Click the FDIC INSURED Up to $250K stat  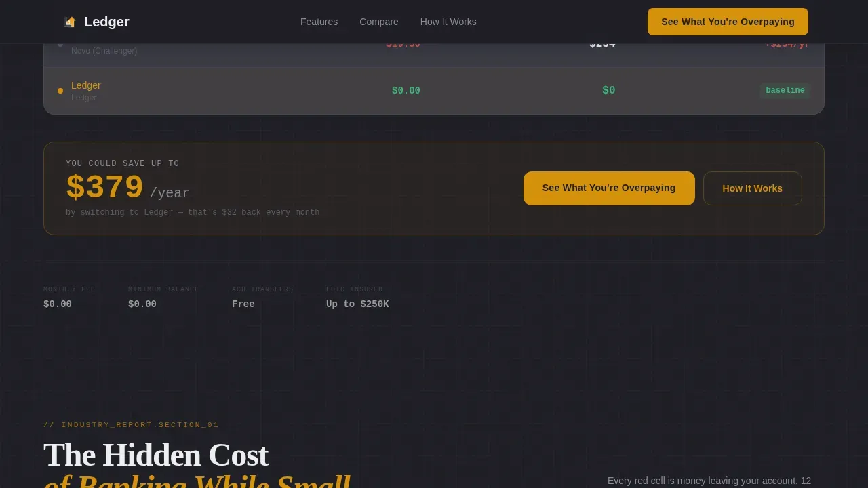point(357,298)
